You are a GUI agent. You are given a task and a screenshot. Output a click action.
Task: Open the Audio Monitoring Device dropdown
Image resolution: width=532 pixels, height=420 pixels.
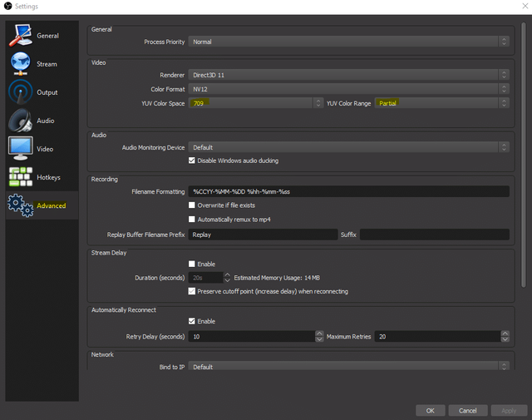click(348, 147)
